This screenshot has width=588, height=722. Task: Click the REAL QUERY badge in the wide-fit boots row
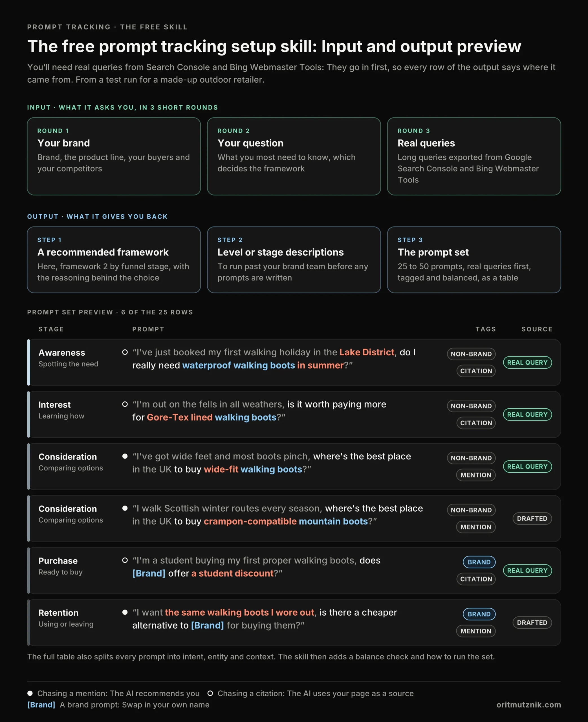point(527,466)
